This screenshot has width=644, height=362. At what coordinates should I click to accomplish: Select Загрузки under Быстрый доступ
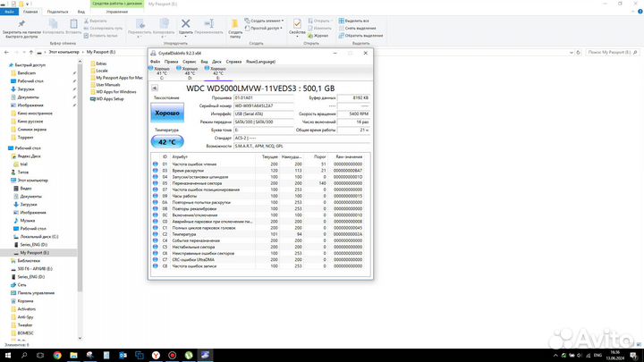click(26, 89)
